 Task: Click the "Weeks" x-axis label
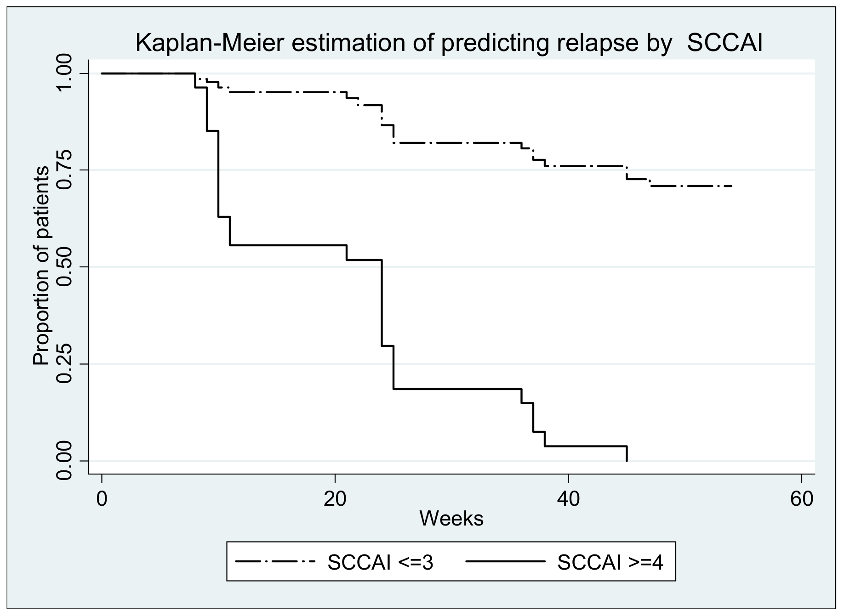click(x=451, y=519)
